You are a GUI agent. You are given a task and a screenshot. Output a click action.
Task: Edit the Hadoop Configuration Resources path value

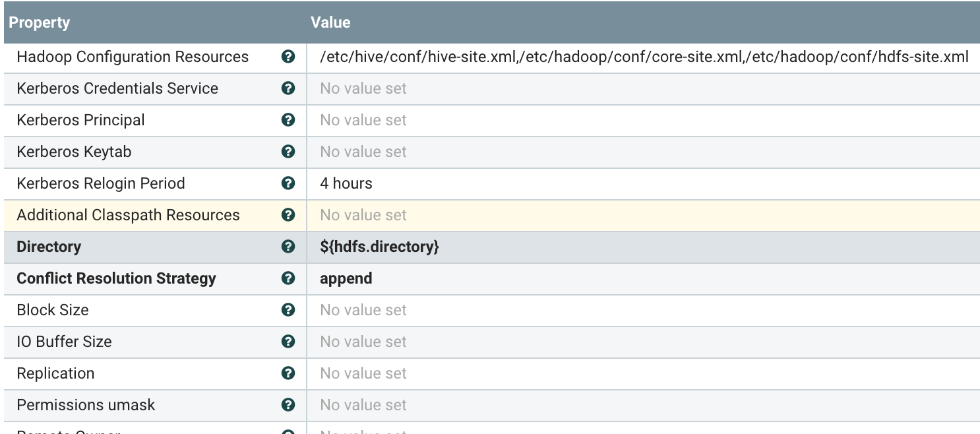[x=644, y=57]
